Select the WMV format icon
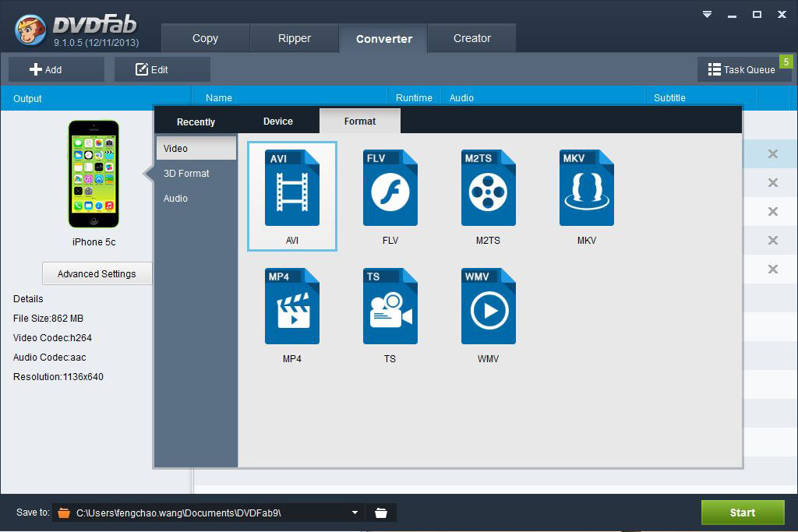Image resolution: width=798 pixels, height=532 pixels. (489, 306)
